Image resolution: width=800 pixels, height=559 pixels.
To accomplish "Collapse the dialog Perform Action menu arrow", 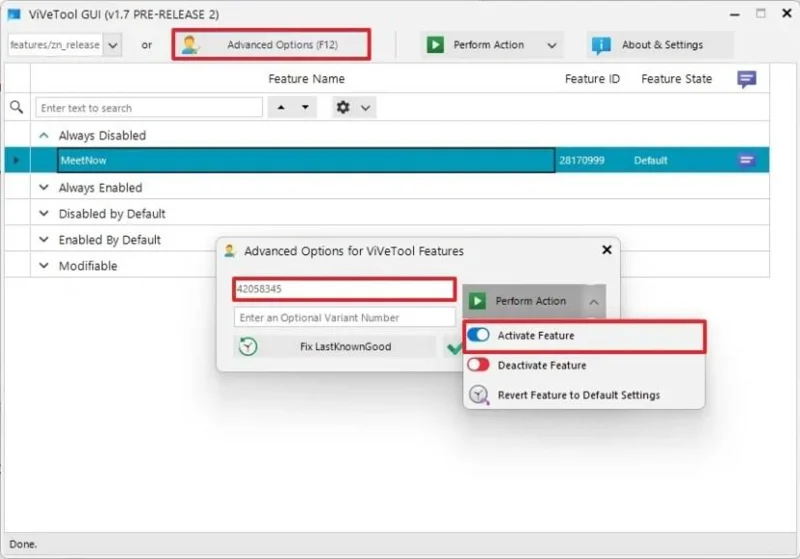I will [594, 301].
